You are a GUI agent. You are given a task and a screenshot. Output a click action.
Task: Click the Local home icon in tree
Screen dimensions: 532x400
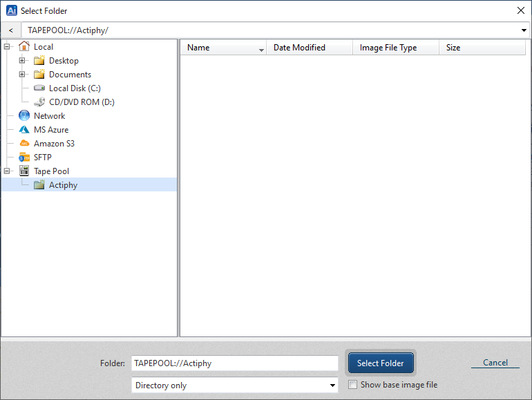24,47
